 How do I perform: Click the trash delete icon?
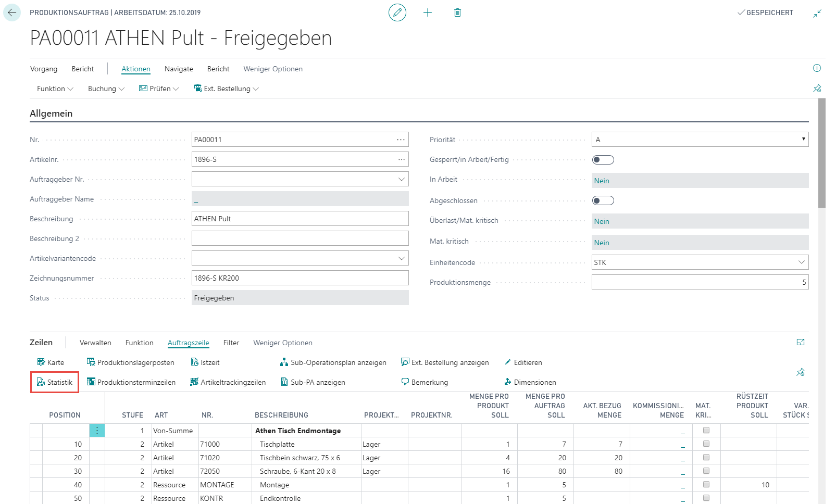pyautogui.click(x=457, y=12)
